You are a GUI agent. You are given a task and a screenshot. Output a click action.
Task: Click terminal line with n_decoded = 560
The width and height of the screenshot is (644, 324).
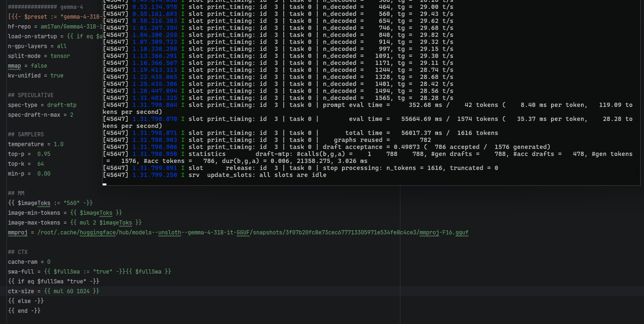(x=278, y=14)
